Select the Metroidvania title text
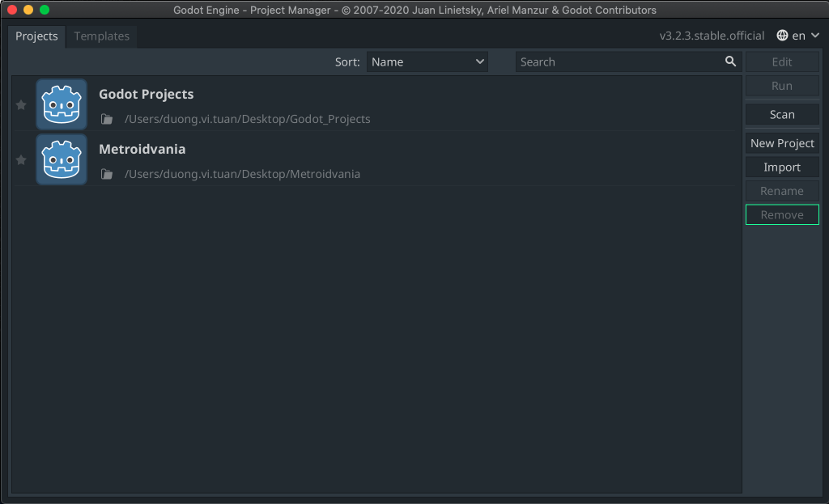The image size is (829, 504). point(142,149)
